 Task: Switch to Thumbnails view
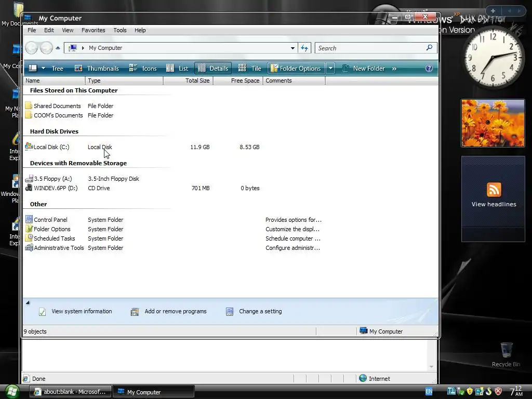tap(97, 68)
